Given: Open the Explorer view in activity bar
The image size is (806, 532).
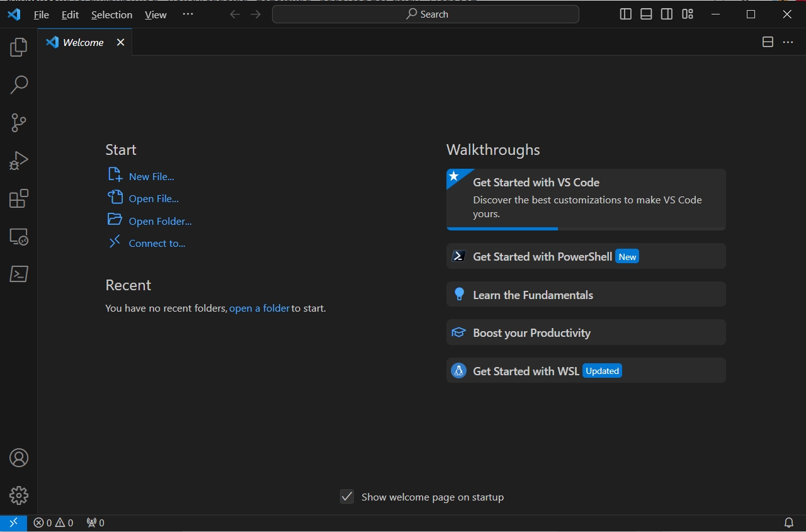Looking at the screenshot, I should (18, 47).
